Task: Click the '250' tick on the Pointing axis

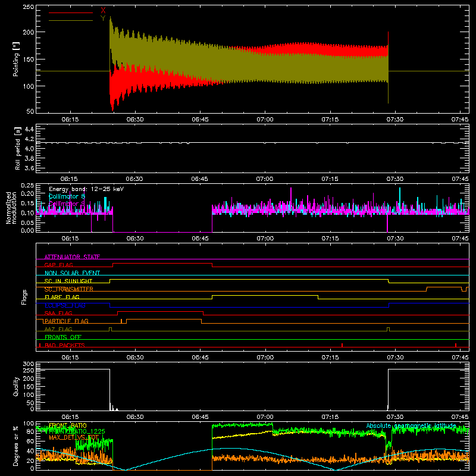Action: click(29, 7)
